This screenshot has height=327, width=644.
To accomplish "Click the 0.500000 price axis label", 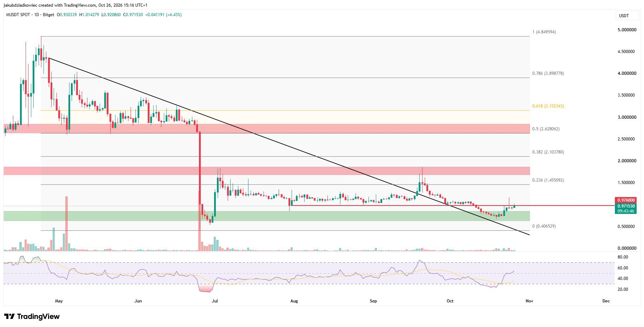I will point(626,227).
